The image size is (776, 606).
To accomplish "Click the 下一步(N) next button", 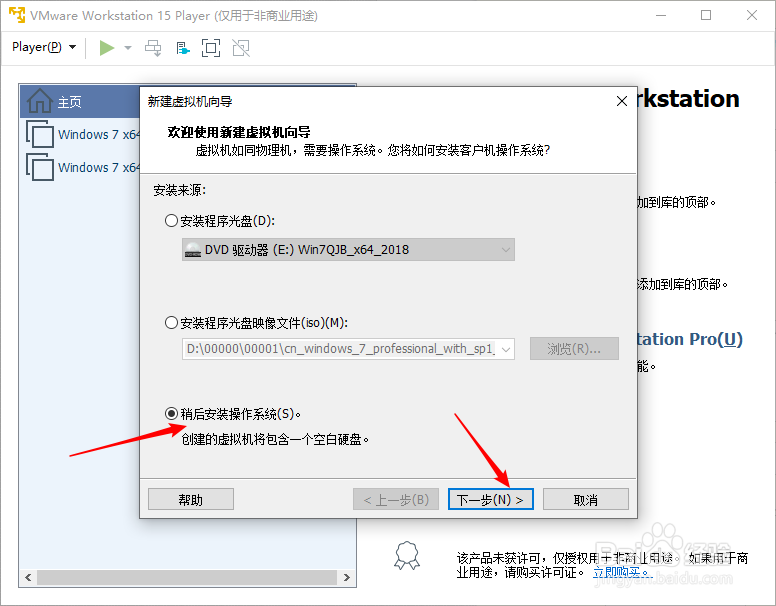I will click(x=490, y=500).
